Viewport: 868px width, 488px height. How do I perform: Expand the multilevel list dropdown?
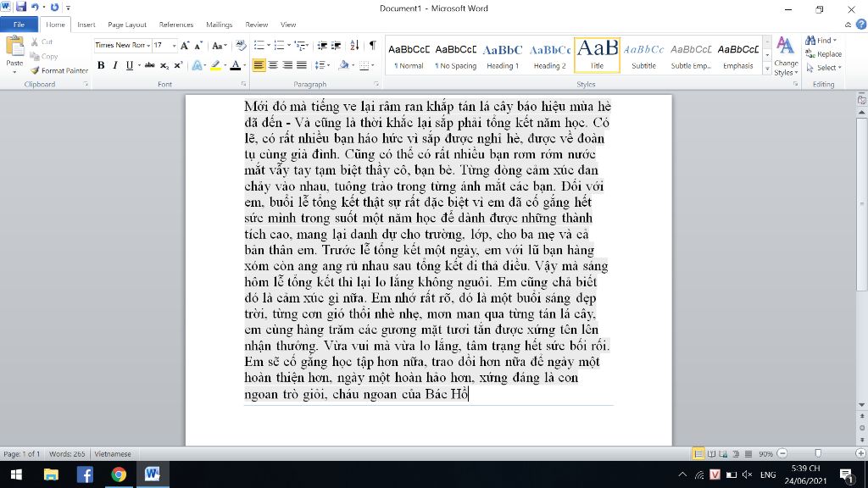point(307,46)
